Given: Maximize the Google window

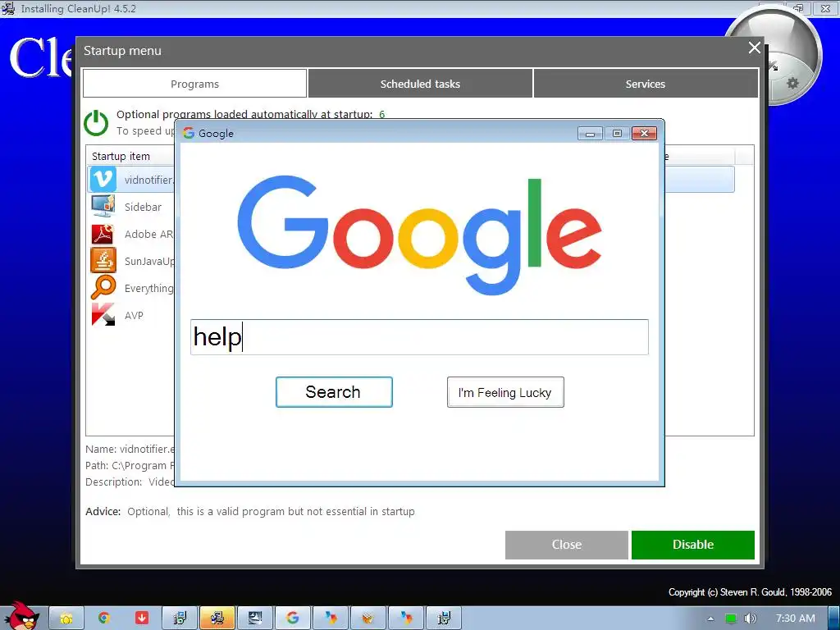Looking at the screenshot, I should (x=617, y=133).
